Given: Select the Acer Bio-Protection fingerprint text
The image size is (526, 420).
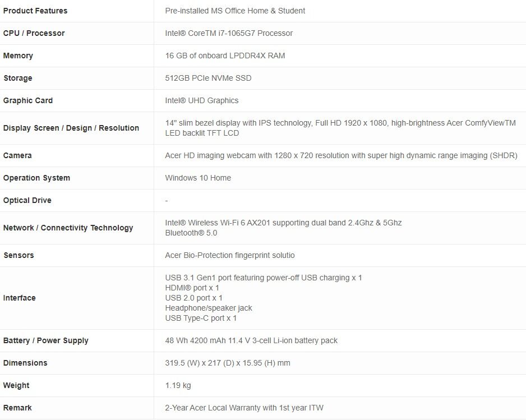Looking at the screenshot, I should pos(230,255).
